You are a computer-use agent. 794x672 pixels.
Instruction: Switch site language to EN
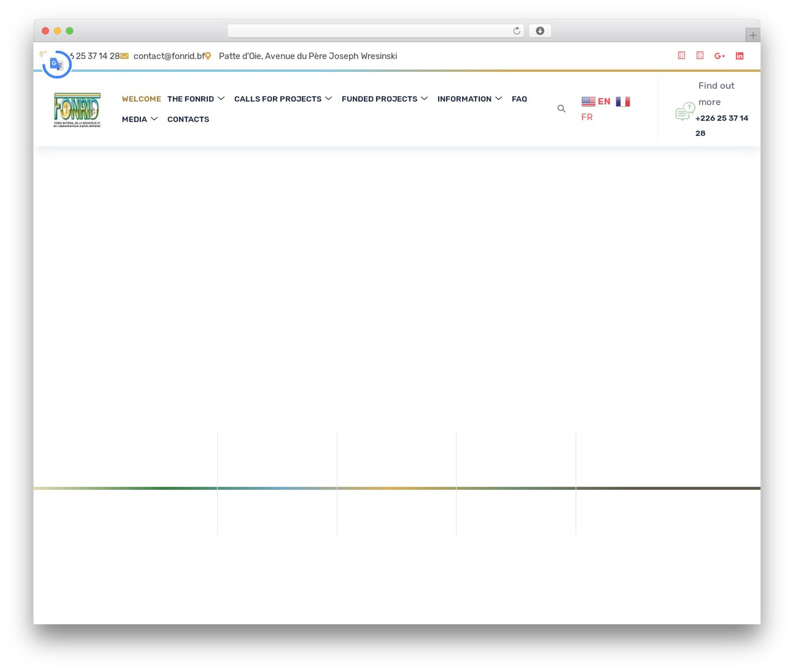tap(596, 102)
